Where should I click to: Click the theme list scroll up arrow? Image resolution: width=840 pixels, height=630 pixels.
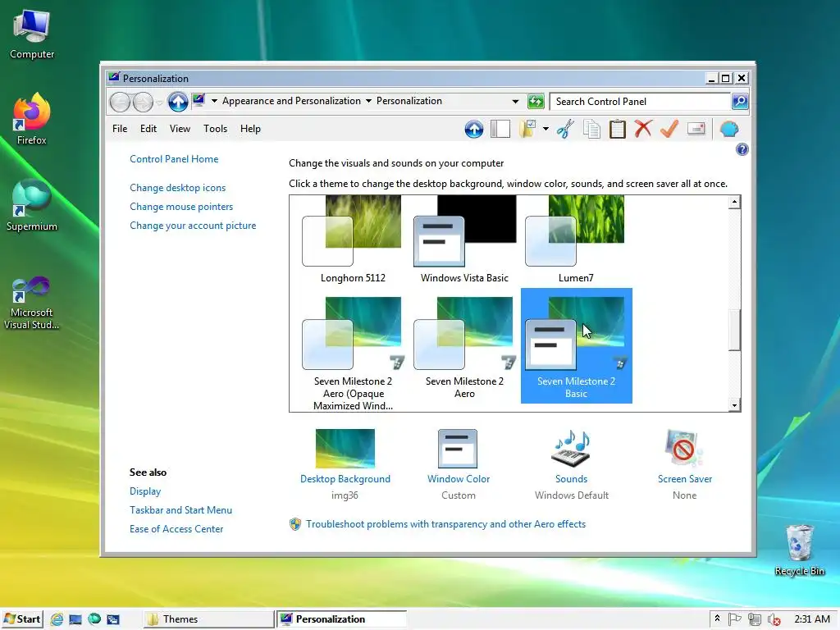point(734,202)
